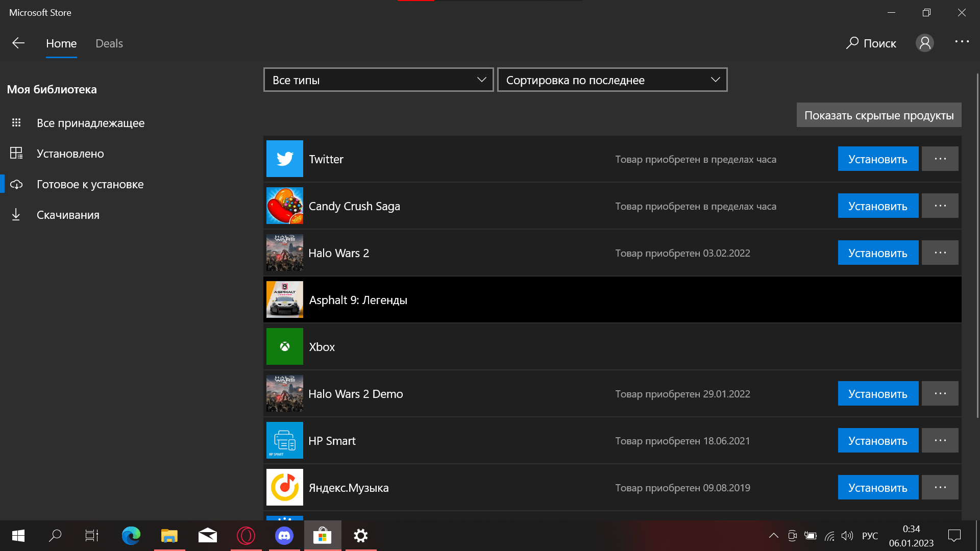Click the Halo Wars 2 thumbnail
The height and width of the screenshot is (551, 980).
click(285, 253)
